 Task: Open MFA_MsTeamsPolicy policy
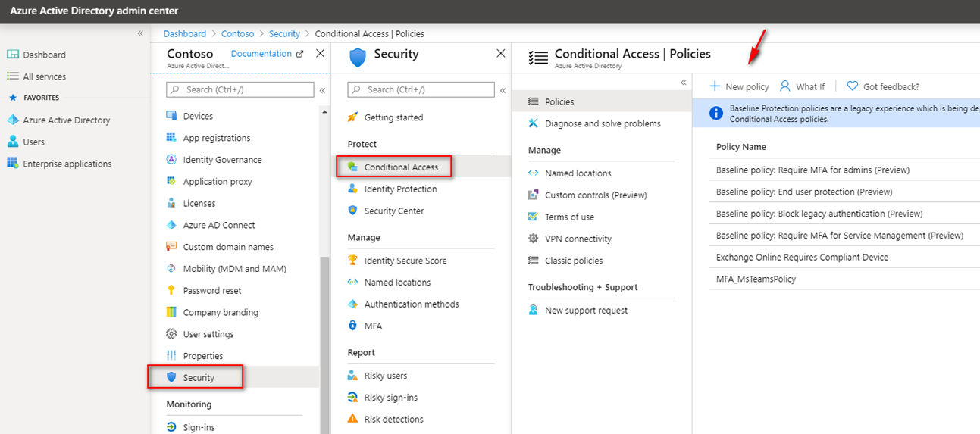[x=756, y=279]
